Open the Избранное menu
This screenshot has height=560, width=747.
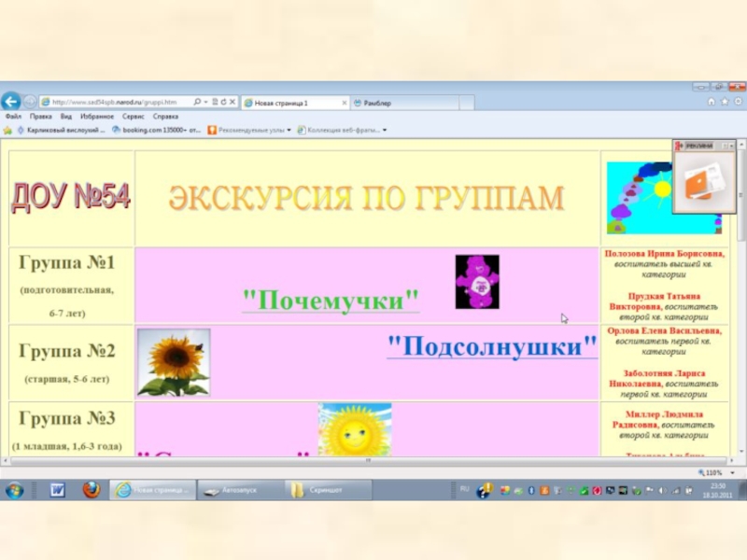pyautogui.click(x=96, y=117)
